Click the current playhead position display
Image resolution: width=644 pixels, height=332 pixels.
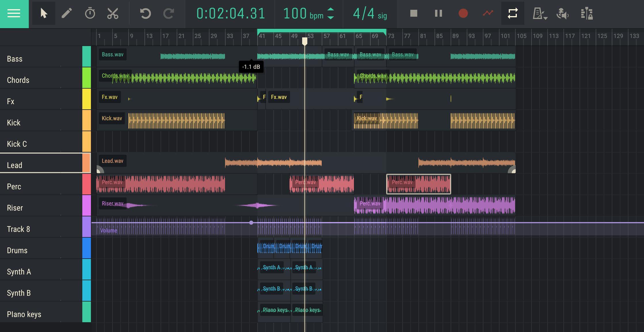pyautogui.click(x=231, y=13)
